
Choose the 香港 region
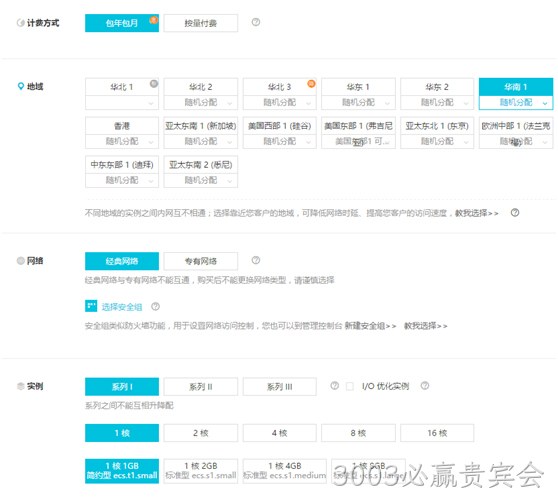[x=122, y=126]
